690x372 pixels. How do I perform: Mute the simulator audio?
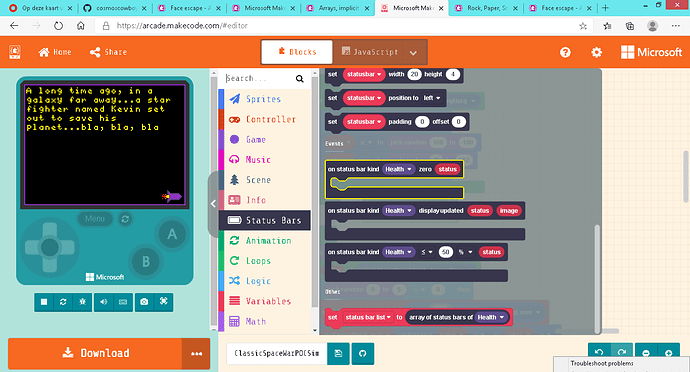tap(103, 302)
